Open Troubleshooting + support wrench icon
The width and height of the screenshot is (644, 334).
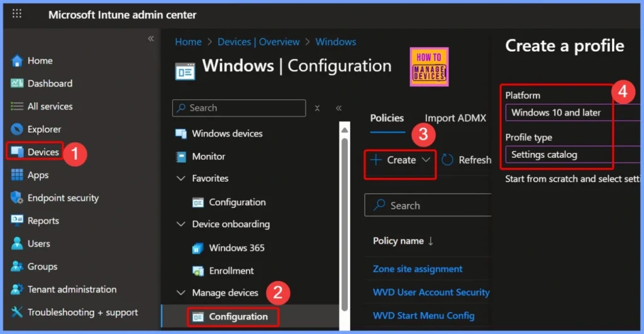click(x=17, y=312)
